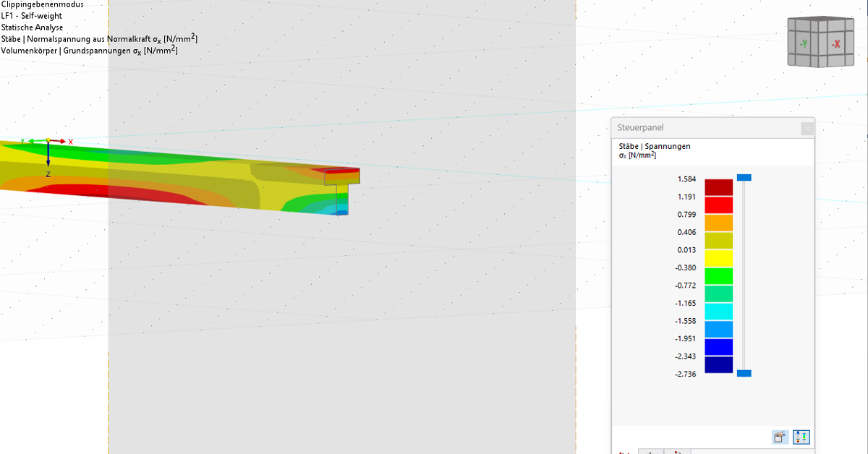868x454 pixels.
Task: Click the 'LF1 - Self-weight' load case label
Action: tap(32, 16)
